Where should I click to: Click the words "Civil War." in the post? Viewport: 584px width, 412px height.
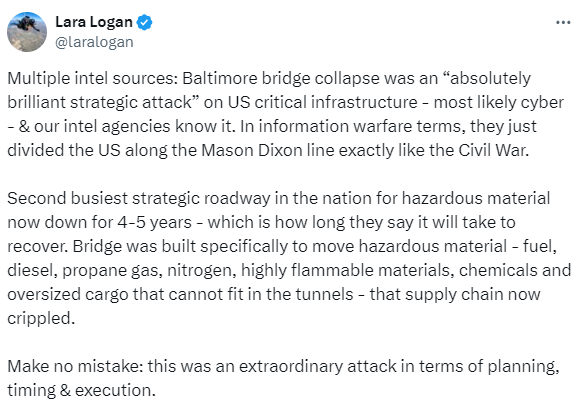point(493,150)
